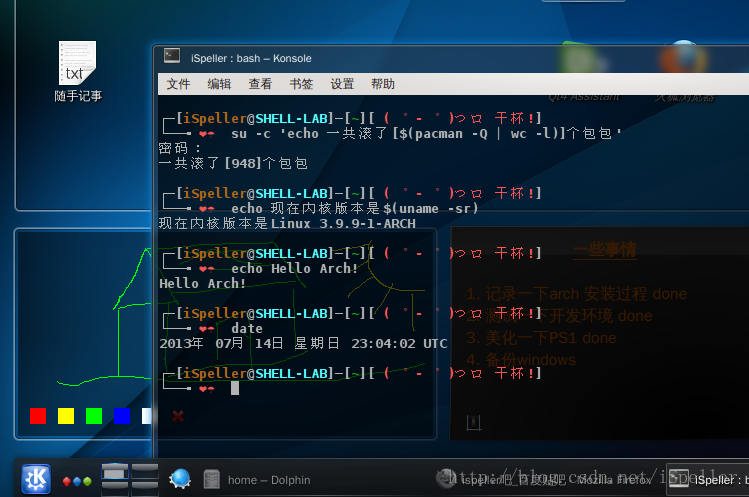Click the small icon at notes widget bottom
The width and height of the screenshot is (749, 497).
pos(473,422)
